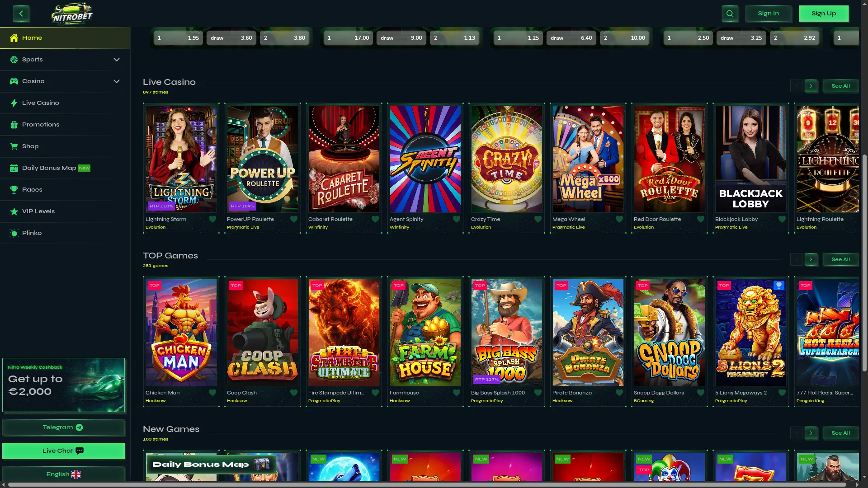Image resolution: width=868 pixels, height=488 pixels.
Task: Click the Daily Bonus Map calendar icon
Action: pos(14,168)
